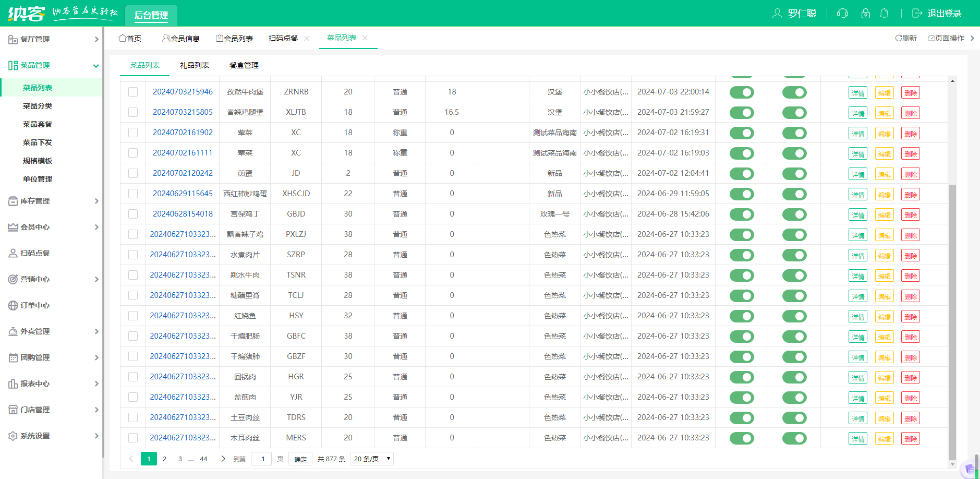Select 菜品分类 in the sidebar

tap(38, 106)
